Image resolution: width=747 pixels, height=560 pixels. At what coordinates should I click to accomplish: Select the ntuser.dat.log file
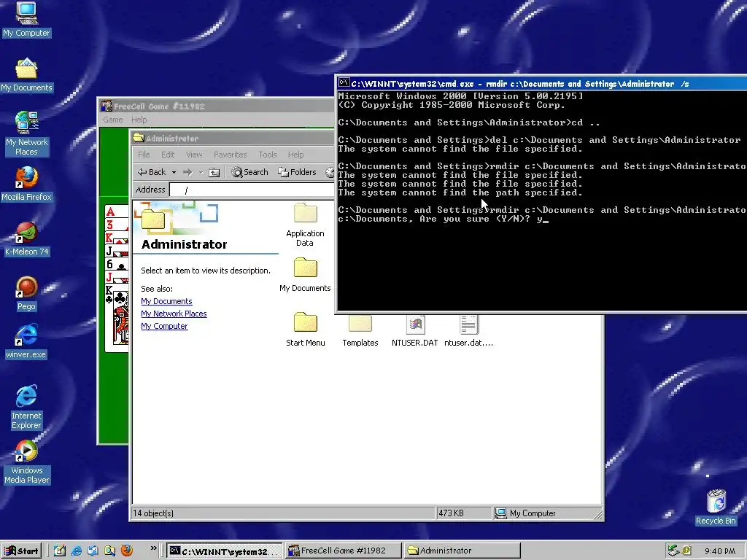coord(469,331)
